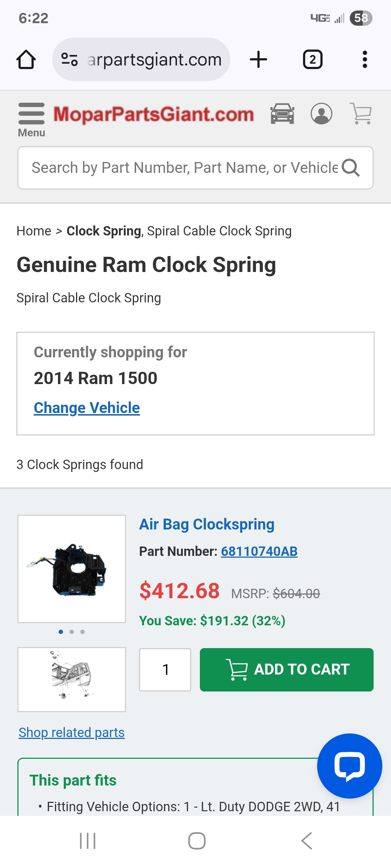391x868 pixels.
Task: Click the Change Vehicle link
Action: point(87,408)
